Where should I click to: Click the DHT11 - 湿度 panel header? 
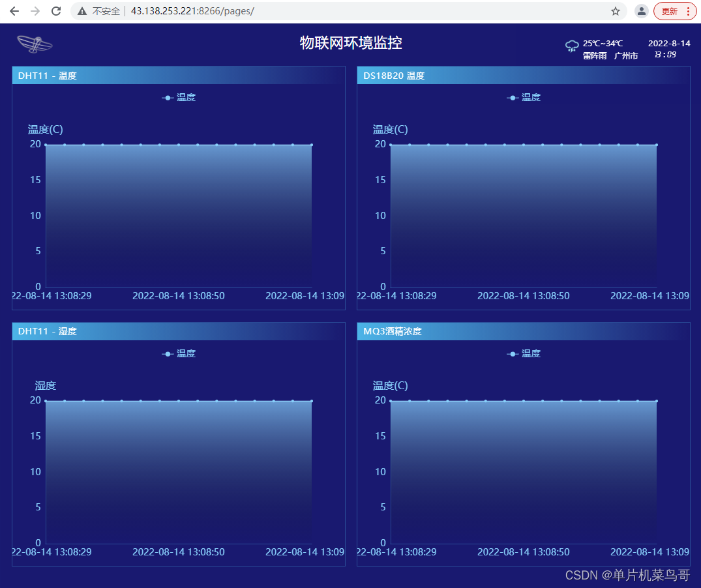(x=179, y=331)
